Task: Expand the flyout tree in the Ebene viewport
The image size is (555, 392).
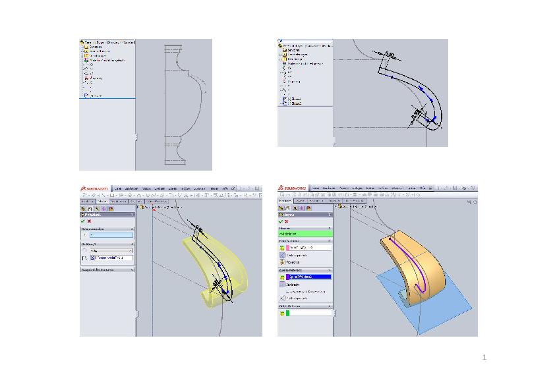Action: pos(337,206)
